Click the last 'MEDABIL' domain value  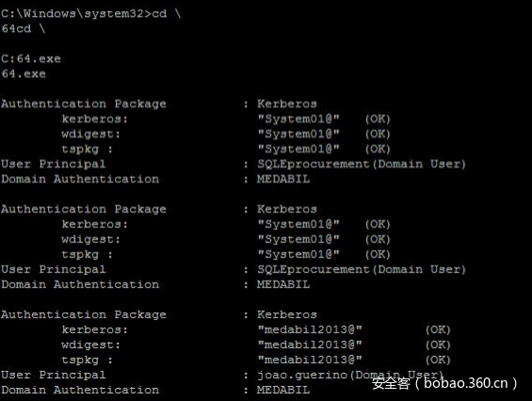click(x=283, y=390)
